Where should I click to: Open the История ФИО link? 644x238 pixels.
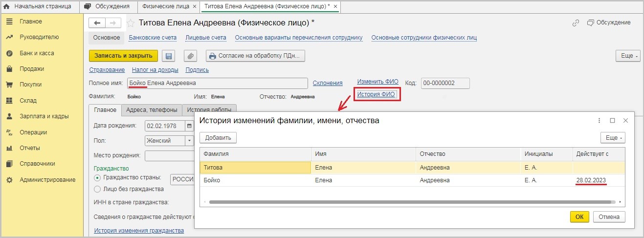click(376, 94)
